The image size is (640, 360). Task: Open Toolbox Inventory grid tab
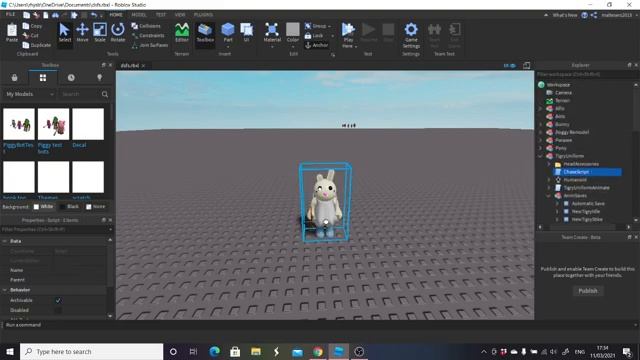(x=43, y=78)
